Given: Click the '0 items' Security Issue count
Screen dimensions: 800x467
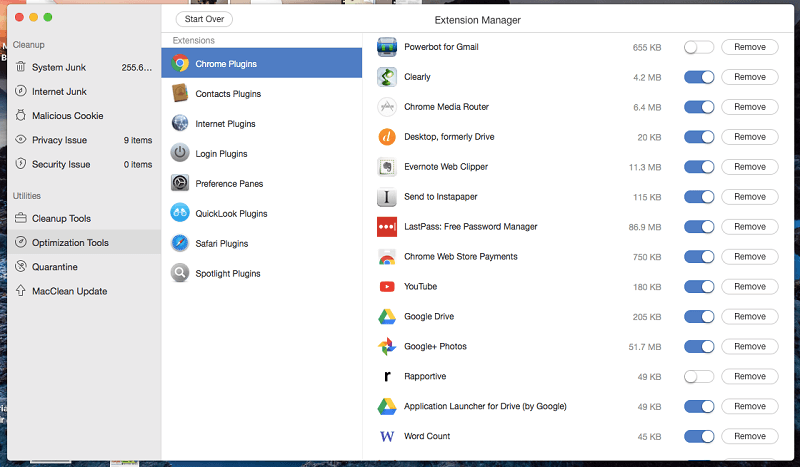Looking at the screenshot, I should click(138, 164).
